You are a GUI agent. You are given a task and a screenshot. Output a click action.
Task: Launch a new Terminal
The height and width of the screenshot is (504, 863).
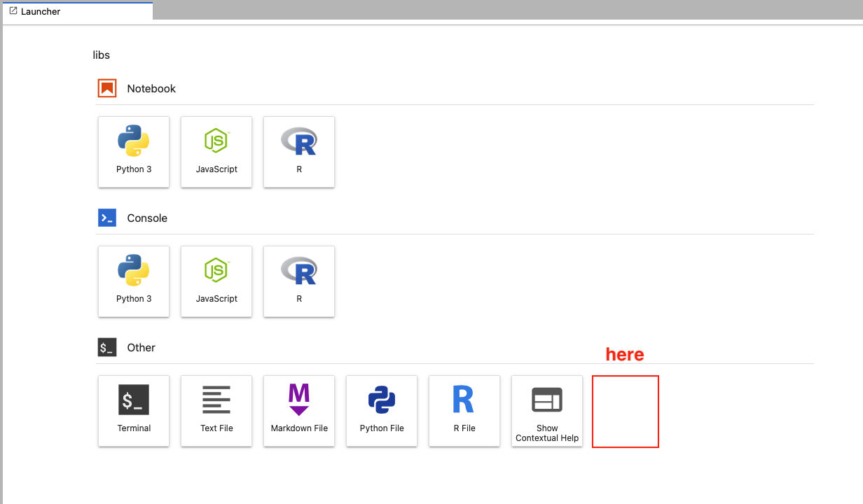(x=134, y=411)
